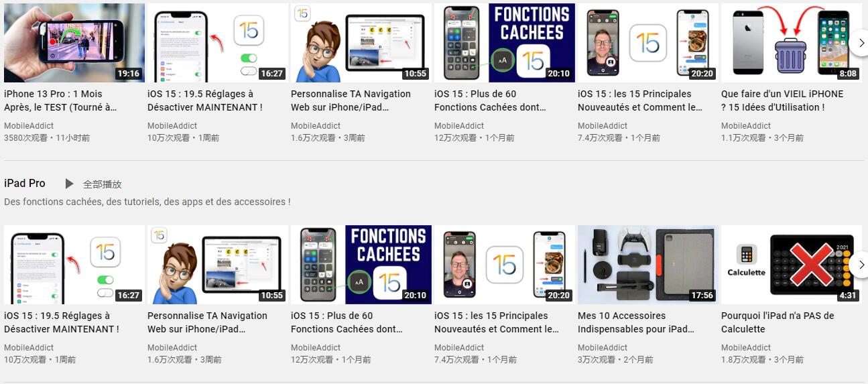
Task: Click the 全部播放 play all button
Action: [x=103, y=184]
